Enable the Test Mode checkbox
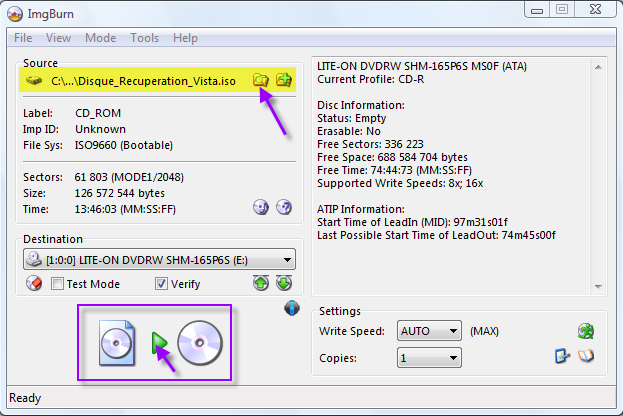The height and width of the screenshot is (416, 623). coord(57,284)
